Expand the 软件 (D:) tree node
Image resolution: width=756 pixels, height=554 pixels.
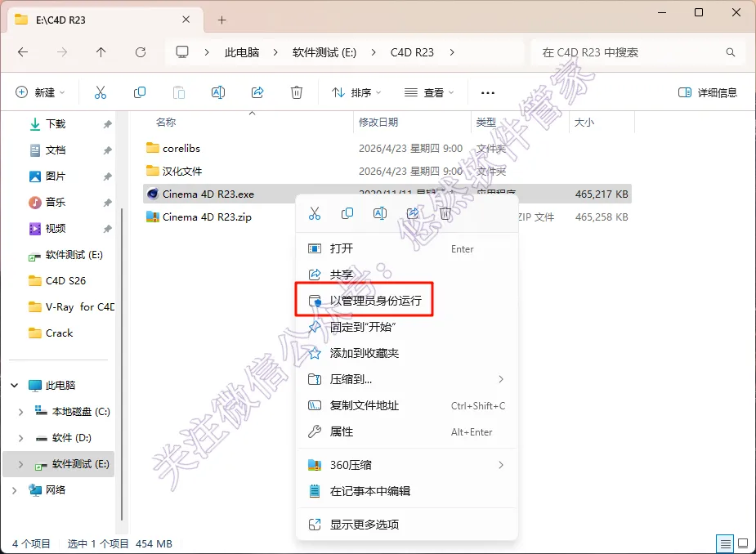20,438
